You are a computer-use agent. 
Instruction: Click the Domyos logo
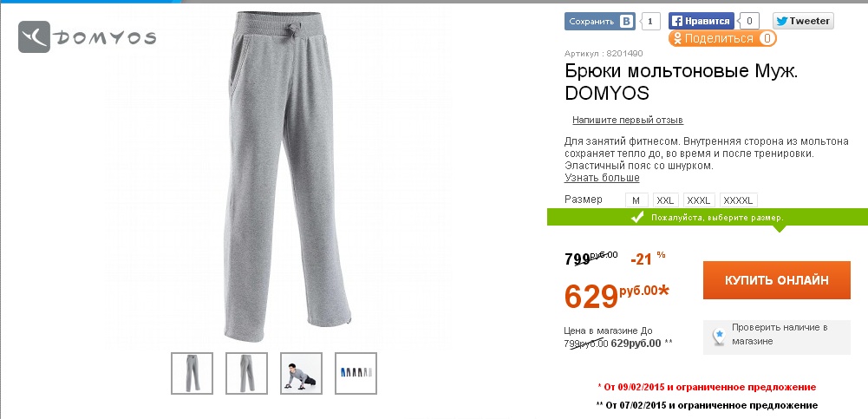tap(87, 37)
